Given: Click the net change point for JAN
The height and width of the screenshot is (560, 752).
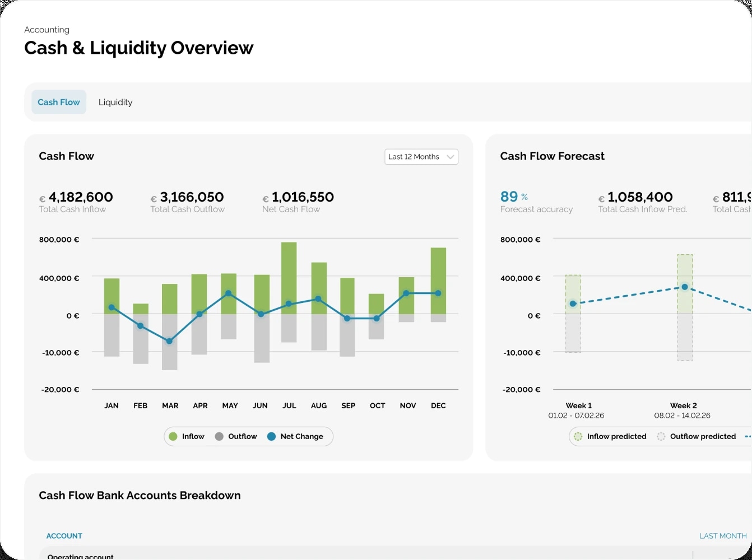Looking at the screenshot, I should click(x=112, y=307).
